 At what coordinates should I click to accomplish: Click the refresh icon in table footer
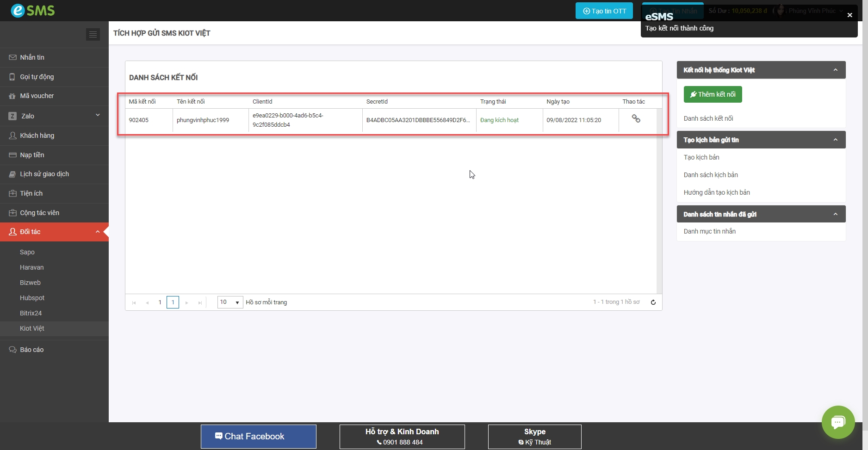click(653, 302)
